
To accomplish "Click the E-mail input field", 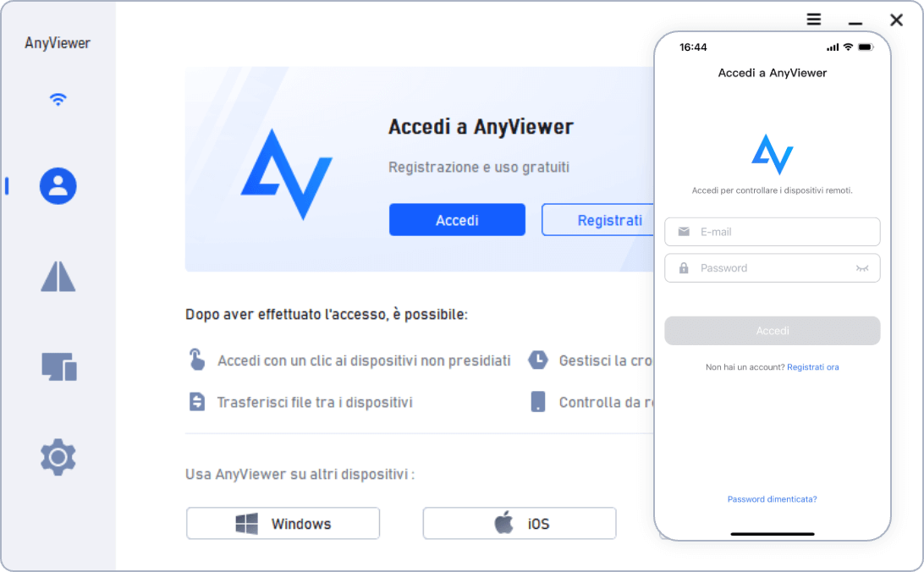I will [x=772, y=232].
